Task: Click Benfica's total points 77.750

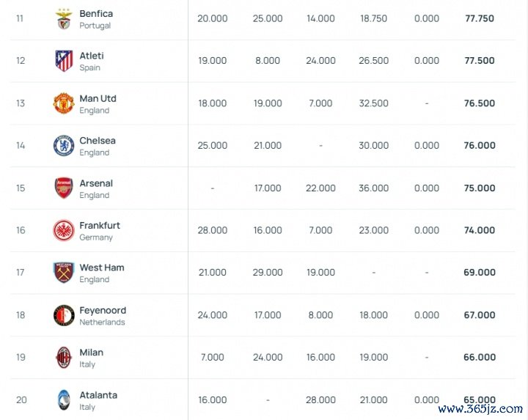Action: point(480,19)
